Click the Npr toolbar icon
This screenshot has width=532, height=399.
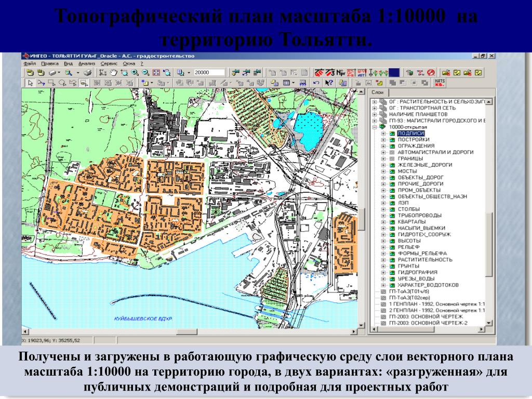click(341, 73)
